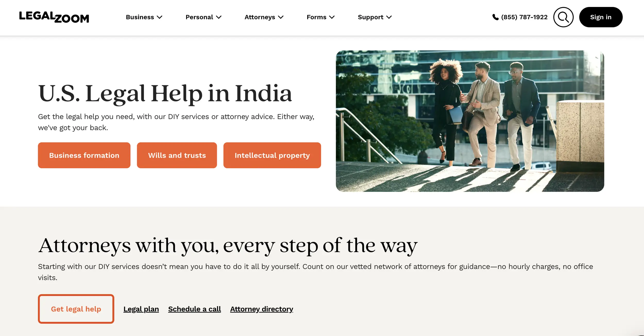This screenshot has width=644, height=336.
Task: Click the Get legal help button
Action: [x=76, y=309]
